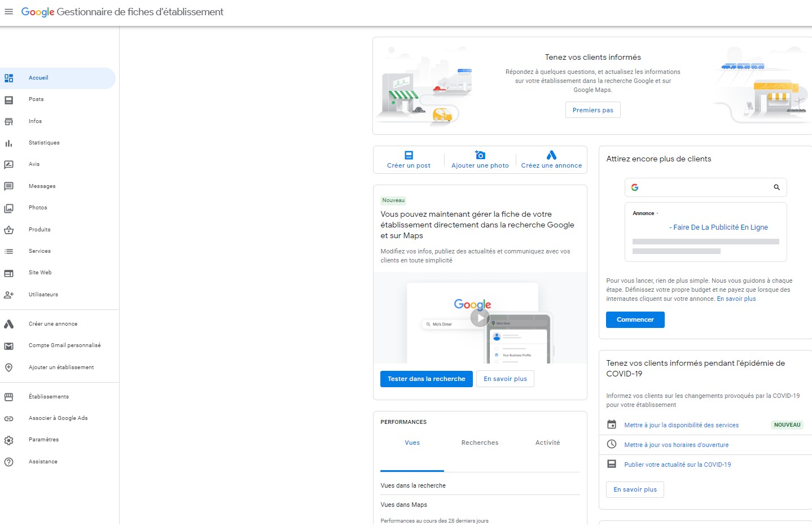
Task: Click the blue Commencer button
Action: tap(635, 319)
